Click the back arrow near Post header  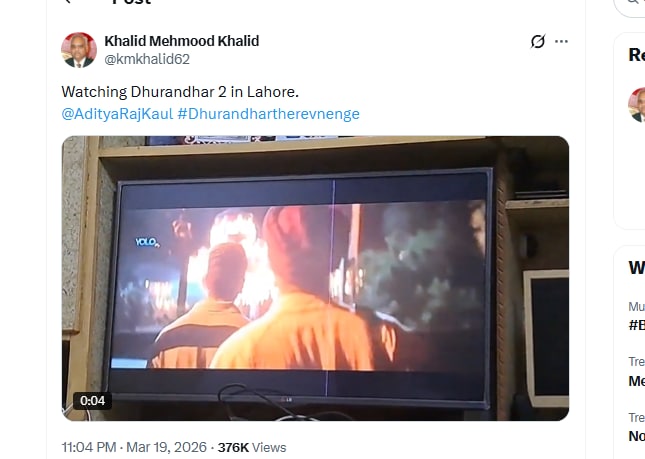click(x=68, y=2)
